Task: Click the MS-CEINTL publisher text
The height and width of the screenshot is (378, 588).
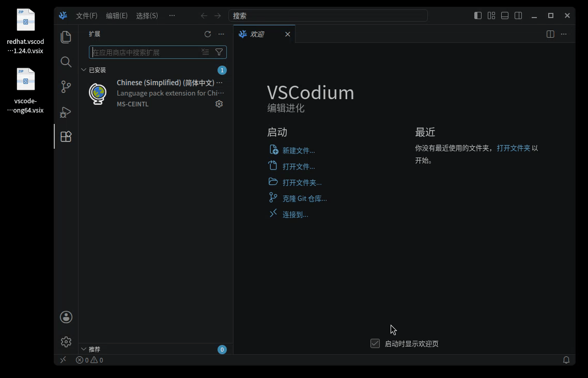Action: tap(133, 104)
